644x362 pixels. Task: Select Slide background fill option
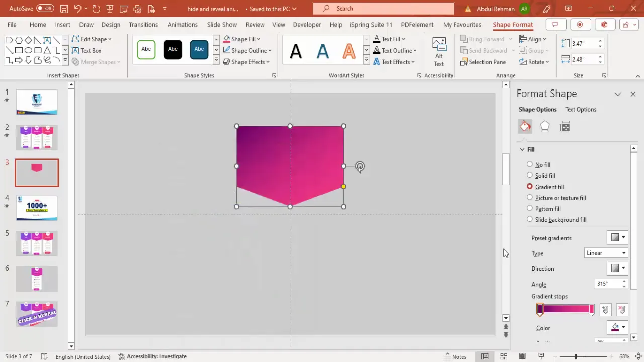pyautogui.click(x=530, y=219)
